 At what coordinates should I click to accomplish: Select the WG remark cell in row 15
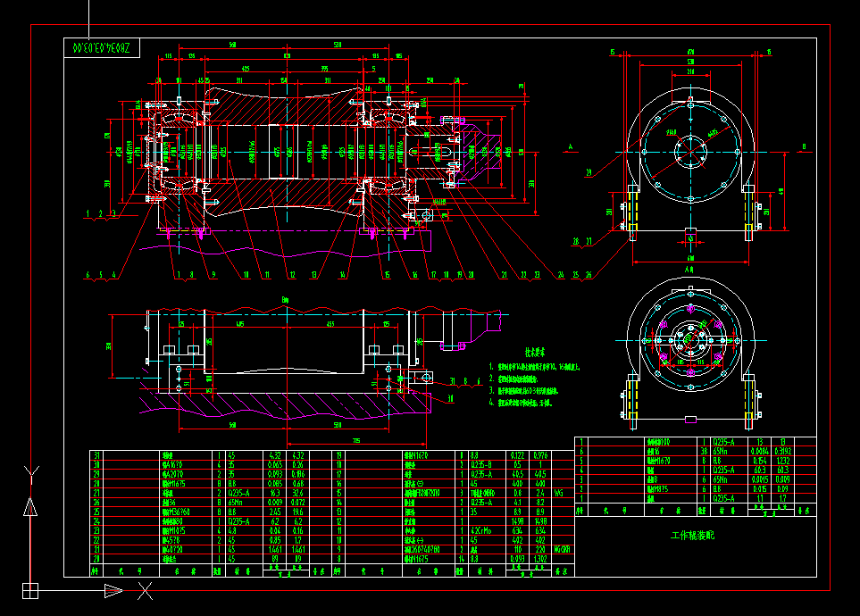559,493
